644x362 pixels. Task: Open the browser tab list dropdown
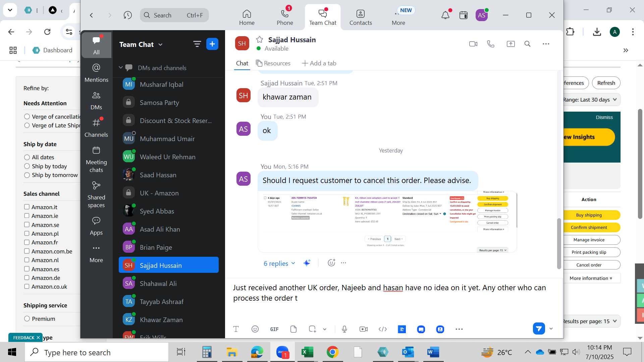pos(10,10)
